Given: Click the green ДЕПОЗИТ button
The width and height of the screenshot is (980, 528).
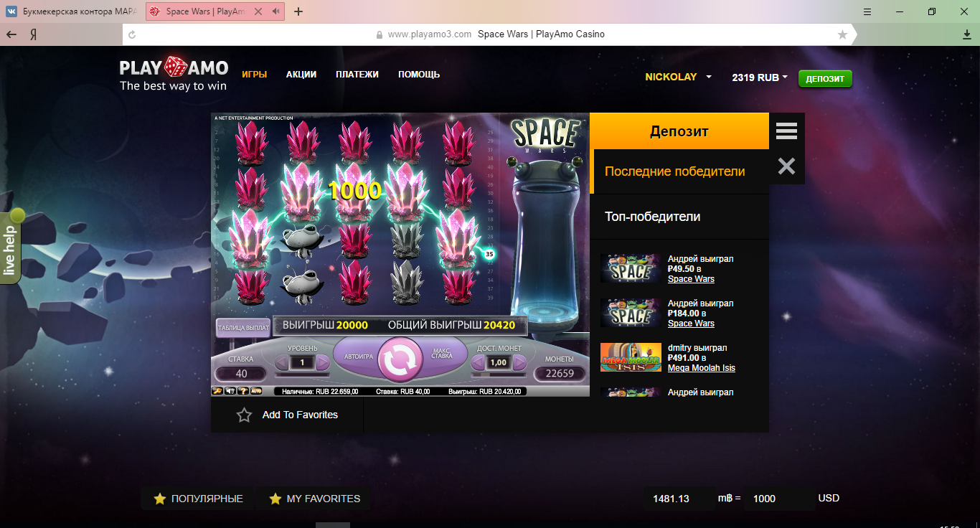Looking at the screenshot, I should click(x=825, y=79).
